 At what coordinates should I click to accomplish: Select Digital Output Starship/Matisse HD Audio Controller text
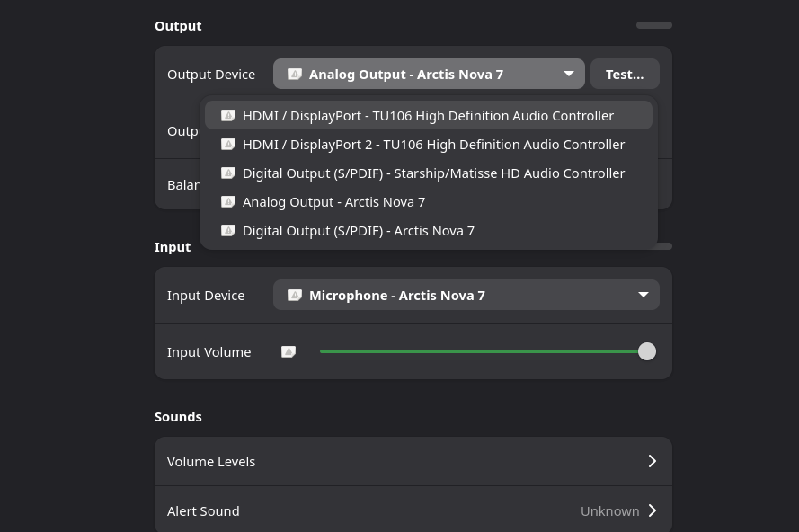[x=433, y=173]
